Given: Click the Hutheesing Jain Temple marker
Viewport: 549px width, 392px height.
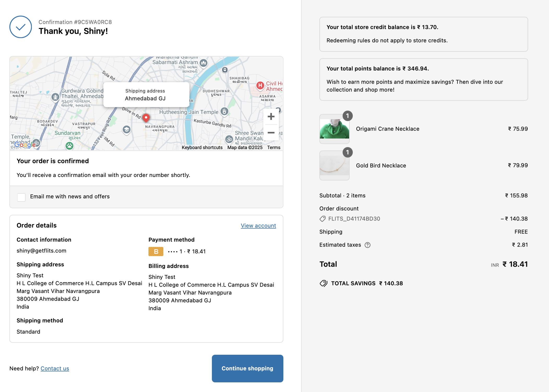Looking at the screenshot, I should [224, 112].
